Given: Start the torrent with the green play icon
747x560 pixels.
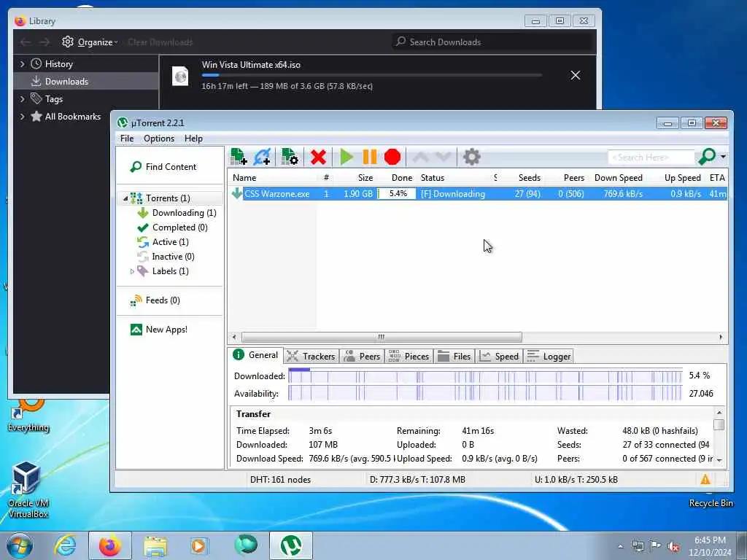Looking at the screenshot, I should (347, 157).
